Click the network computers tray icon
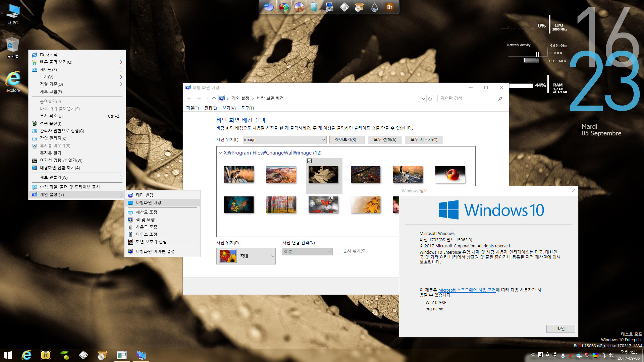 (x=579, y=355)
